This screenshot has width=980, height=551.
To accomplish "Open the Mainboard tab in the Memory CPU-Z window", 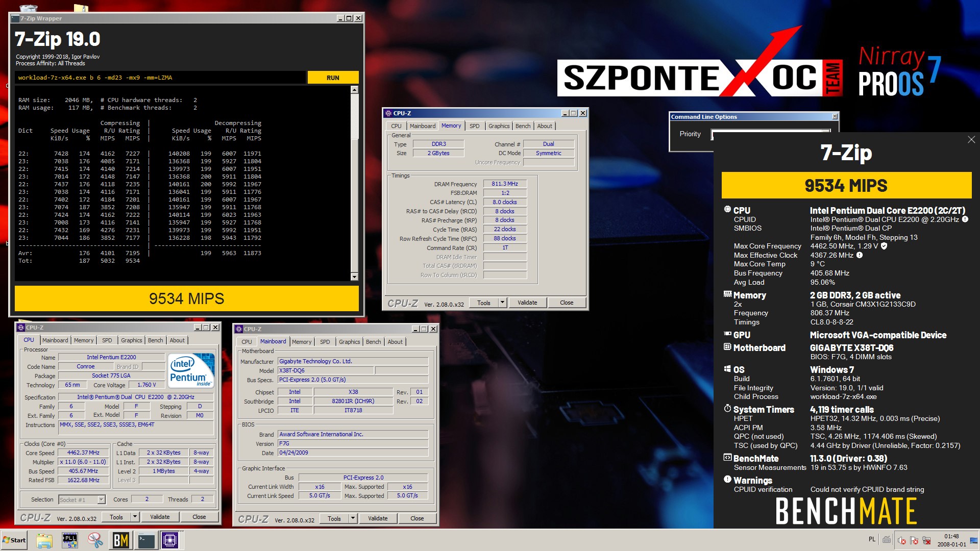I will (x=423, y=126).
